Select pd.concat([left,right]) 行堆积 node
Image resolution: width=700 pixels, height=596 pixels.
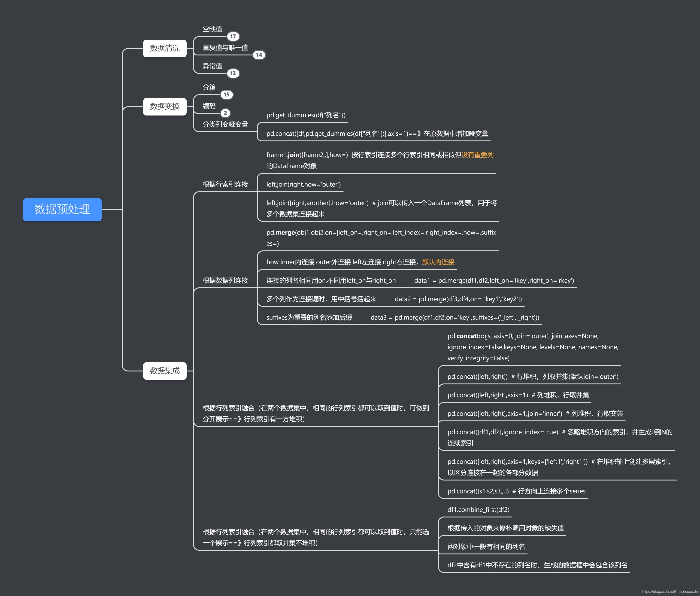(533, 377)
